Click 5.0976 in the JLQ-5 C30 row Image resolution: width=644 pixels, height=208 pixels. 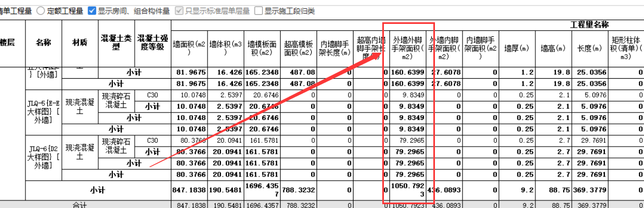click(x=590, y=95)
